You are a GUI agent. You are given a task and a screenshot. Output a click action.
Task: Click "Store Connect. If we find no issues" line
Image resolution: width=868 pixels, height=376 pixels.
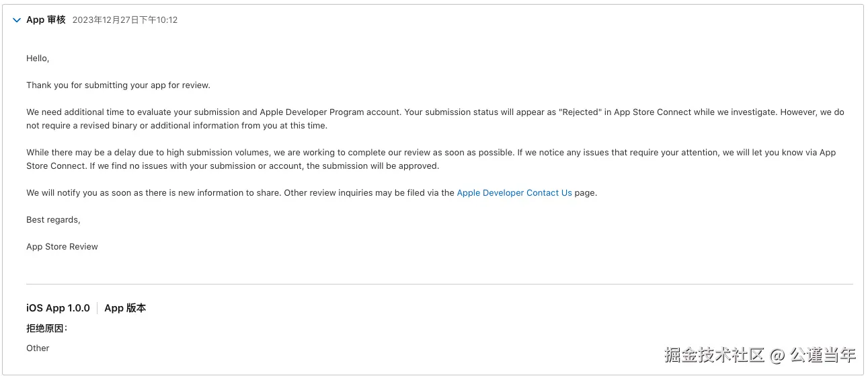click(x=232, y=166)
